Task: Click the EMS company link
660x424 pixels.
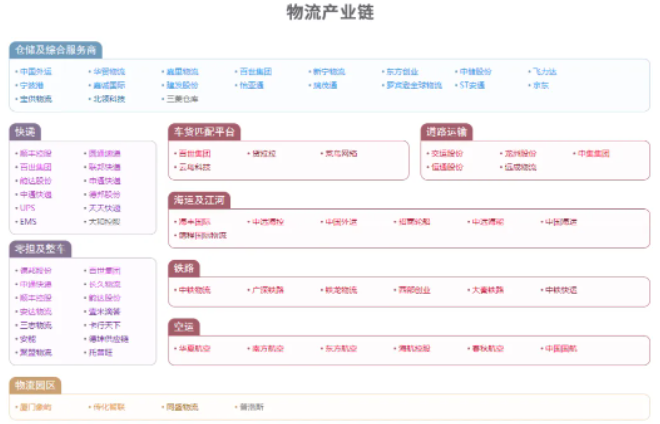Action: [x=28, y=221]
